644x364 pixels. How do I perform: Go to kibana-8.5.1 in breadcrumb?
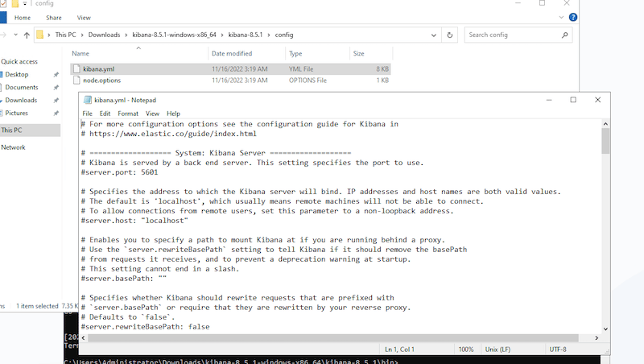pos(246,35)
